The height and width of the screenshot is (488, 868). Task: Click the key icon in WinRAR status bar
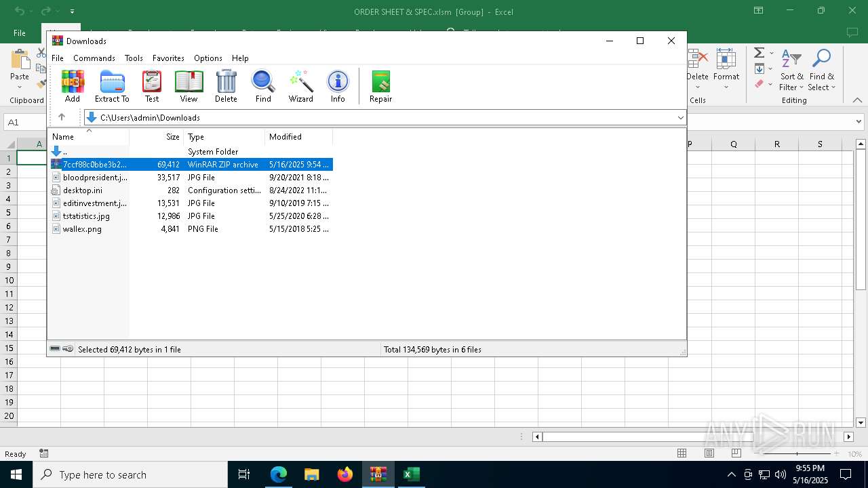coord(68,349)
